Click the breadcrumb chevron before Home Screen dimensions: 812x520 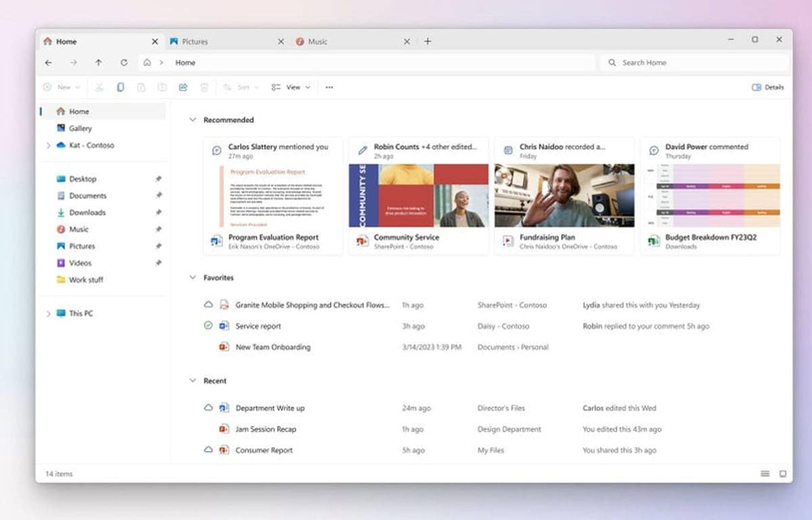point(162,62)
